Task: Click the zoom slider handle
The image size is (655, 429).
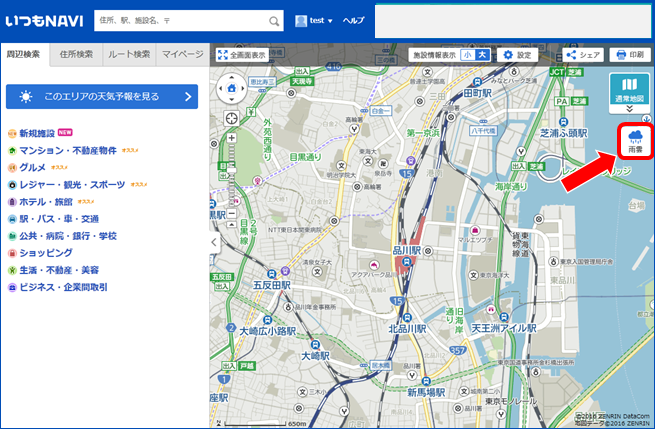Action: (231, 170)
